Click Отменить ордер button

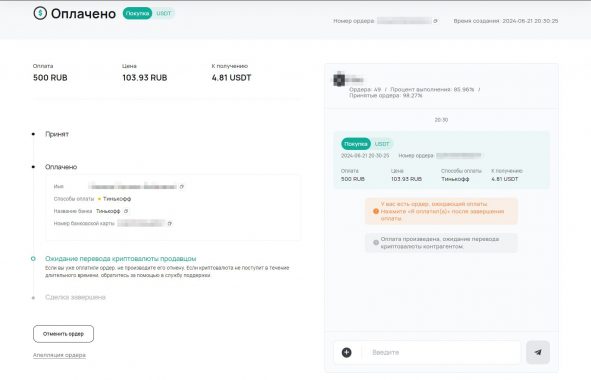tap(63, 334)
